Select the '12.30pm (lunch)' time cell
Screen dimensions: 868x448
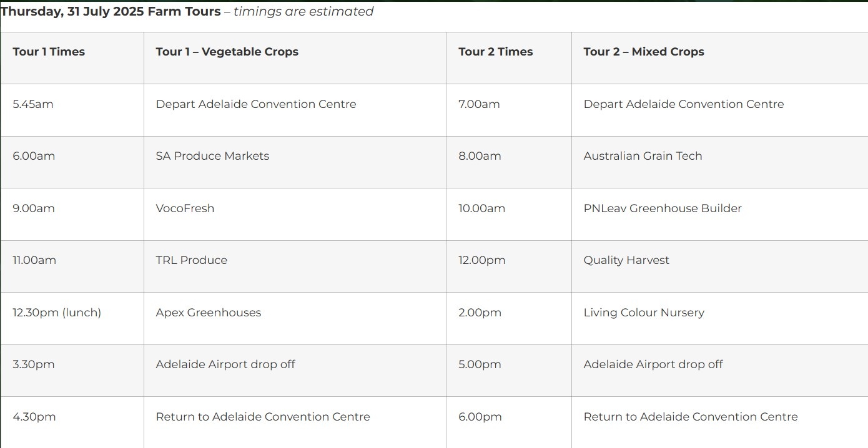tap(57, 313)
